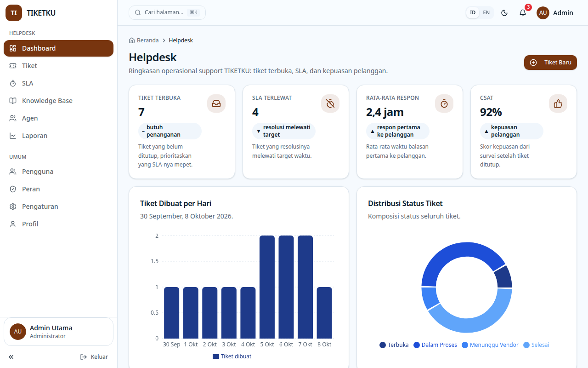Toggle the Menunggu Vendor legend entry
Image resolution: width=588 pixels, height=368 pixels.
click(490, 345)
